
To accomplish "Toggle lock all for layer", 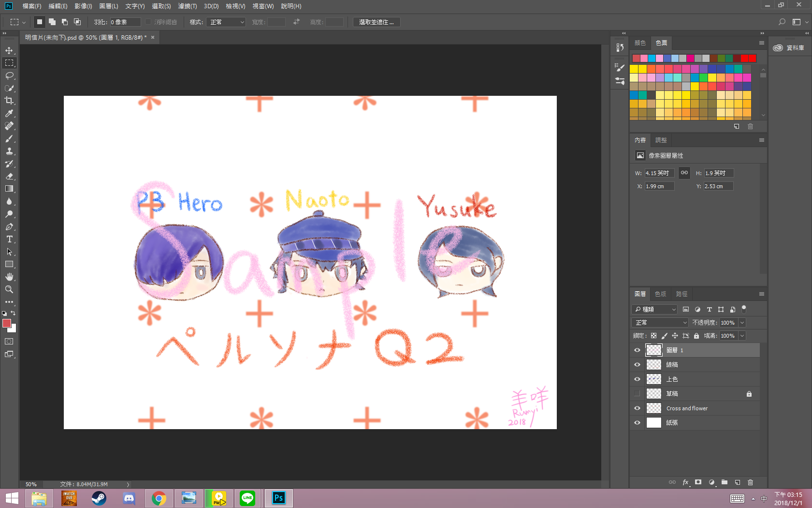I will pos(696,336).
